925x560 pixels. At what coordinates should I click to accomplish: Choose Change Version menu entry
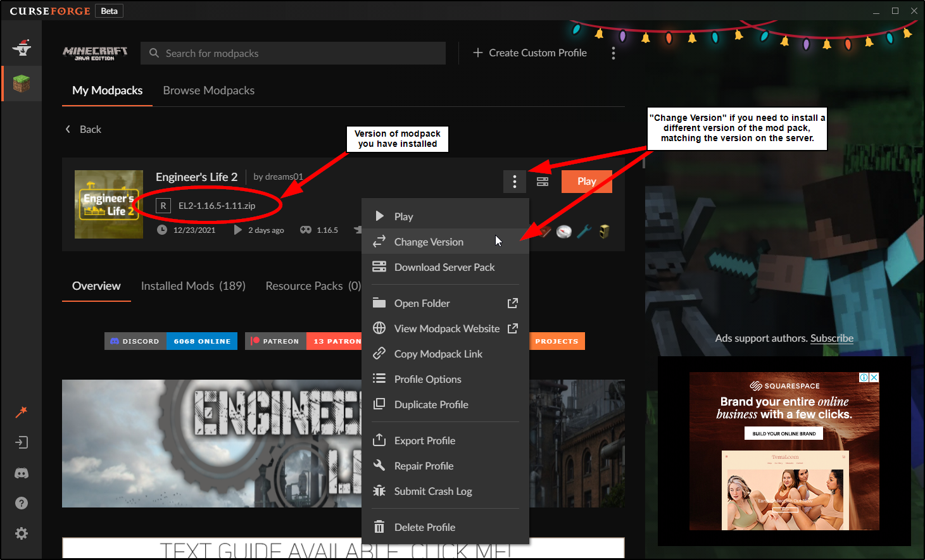pos(445,242)
